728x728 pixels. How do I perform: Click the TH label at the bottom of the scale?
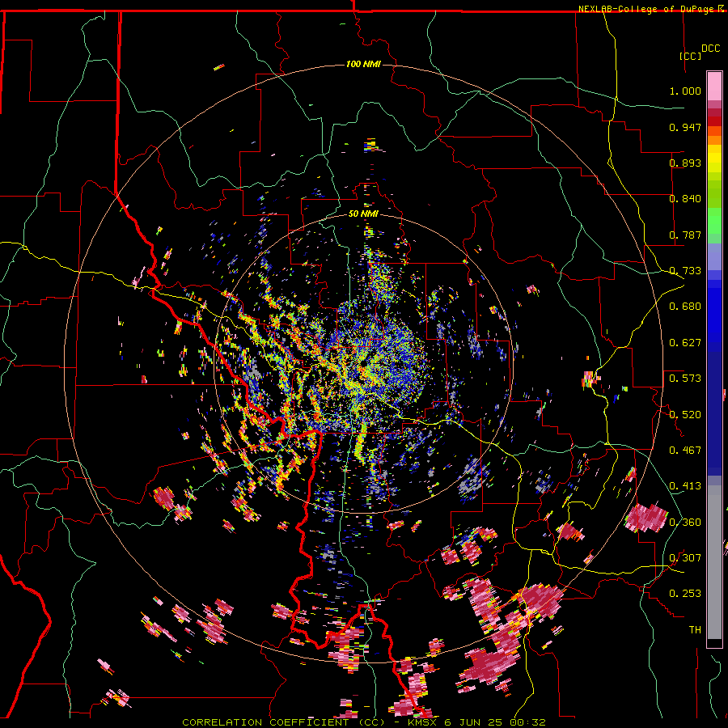[695, 630]
